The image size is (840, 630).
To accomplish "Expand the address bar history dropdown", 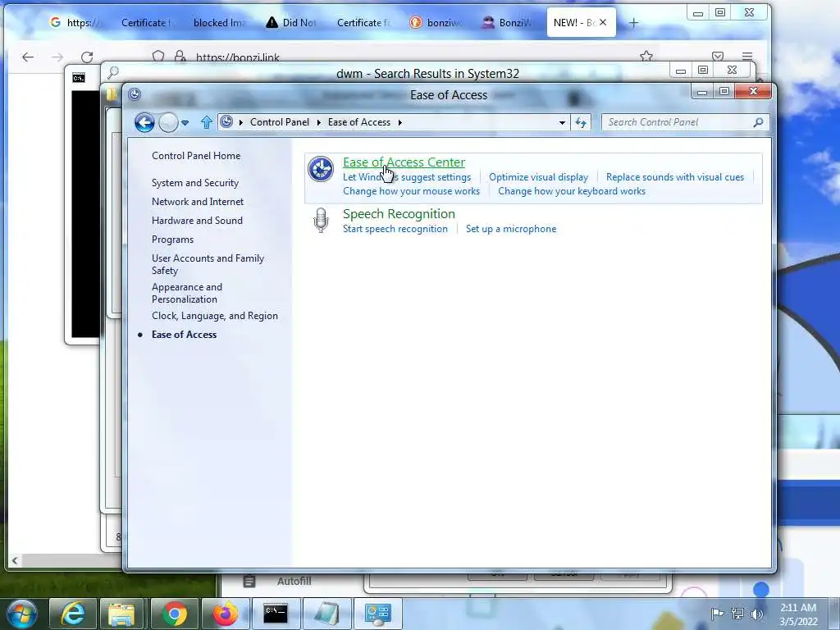I will click(x=562, y=123).
